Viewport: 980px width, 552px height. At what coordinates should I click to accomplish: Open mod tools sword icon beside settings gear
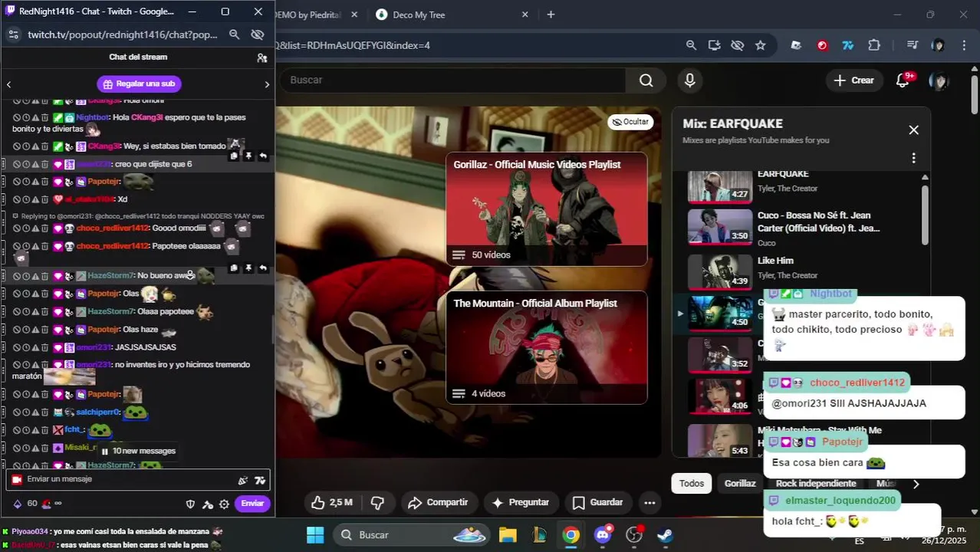tap(207, 504)
